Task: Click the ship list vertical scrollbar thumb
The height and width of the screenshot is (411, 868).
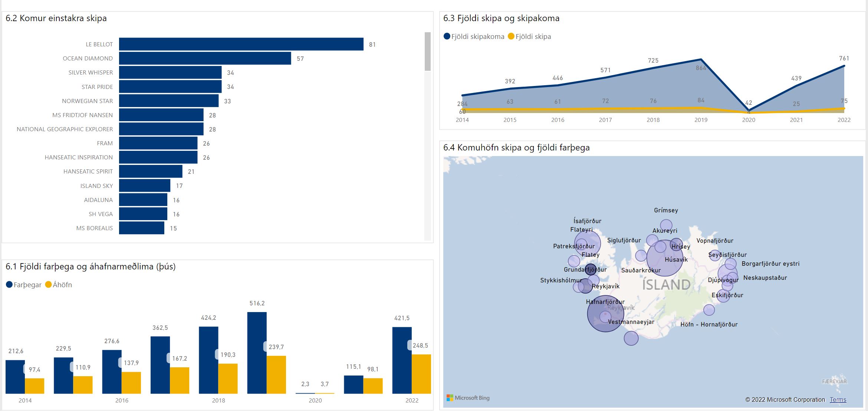Action: point(428,52)
